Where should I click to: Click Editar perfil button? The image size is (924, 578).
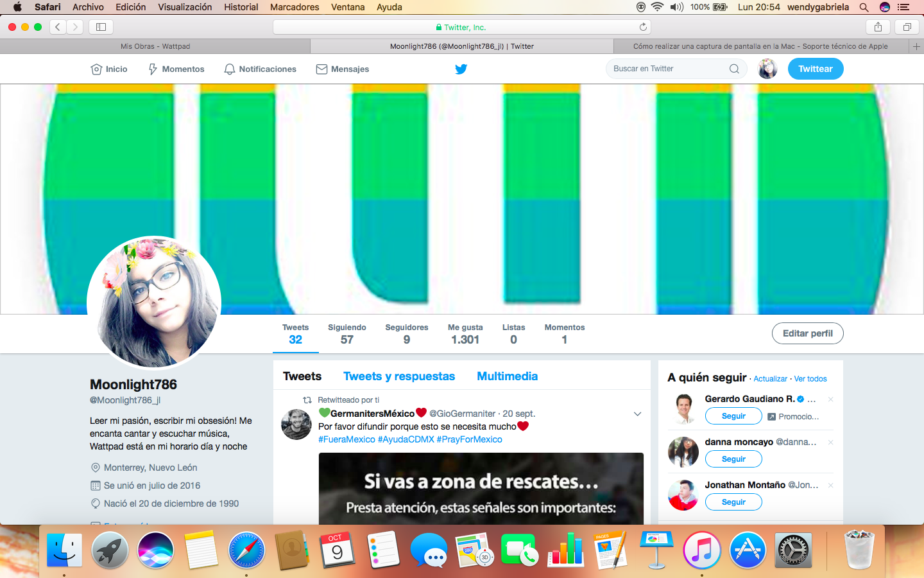click(808, 333)
